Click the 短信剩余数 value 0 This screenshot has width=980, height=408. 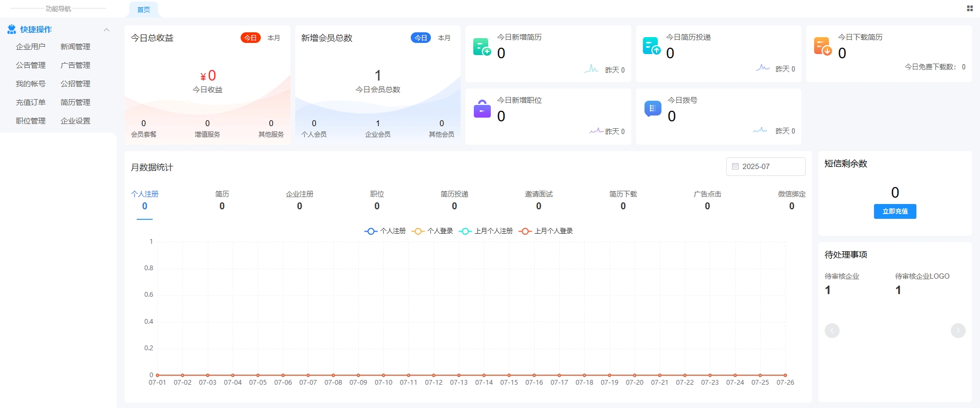(895, 192)
